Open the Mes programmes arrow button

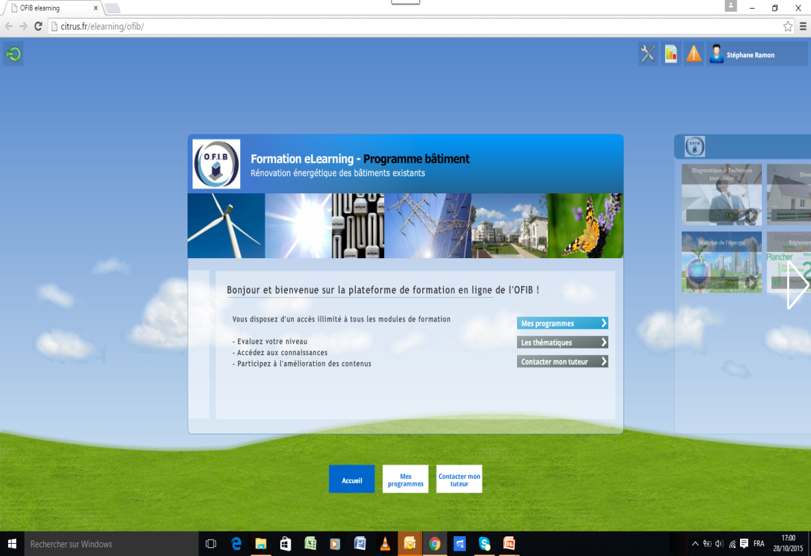point(562,323)
